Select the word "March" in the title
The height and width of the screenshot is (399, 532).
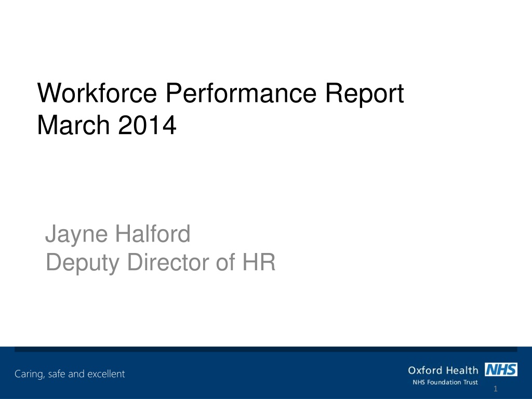click(x=73, y=125)
